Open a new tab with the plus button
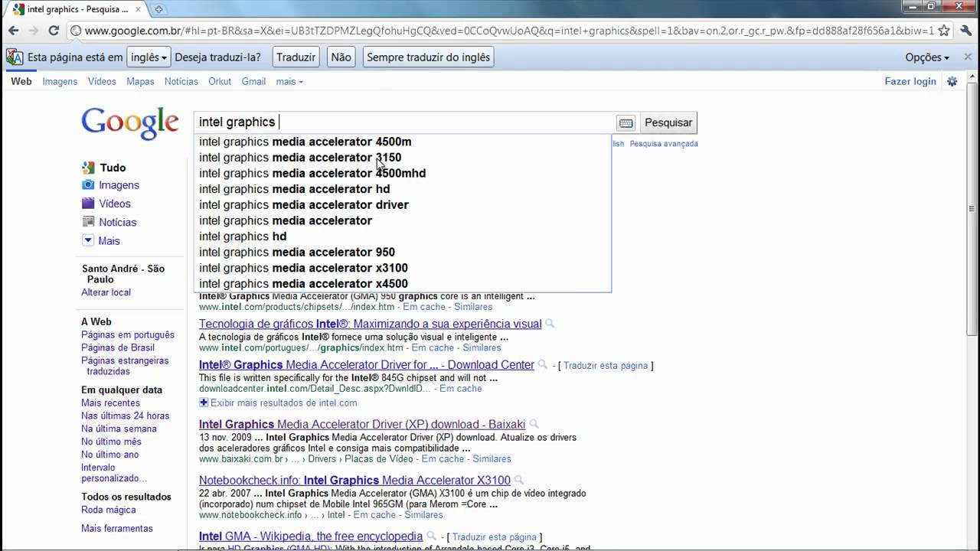Viewport: 980px width, 551px height. (x=158, y=9)
